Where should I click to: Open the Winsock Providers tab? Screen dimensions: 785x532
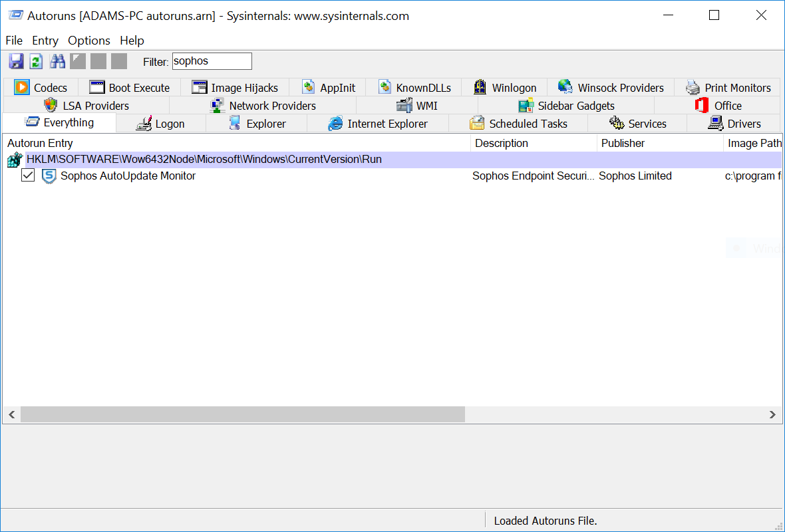click(611, 88)
